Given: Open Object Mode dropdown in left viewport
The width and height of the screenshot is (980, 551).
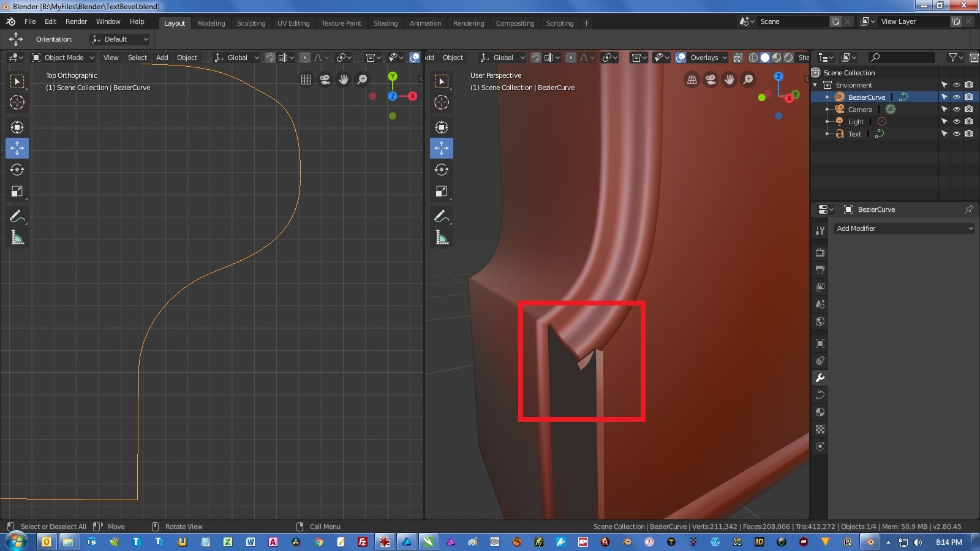Looking at the screenshot, I should coord(63,58).
